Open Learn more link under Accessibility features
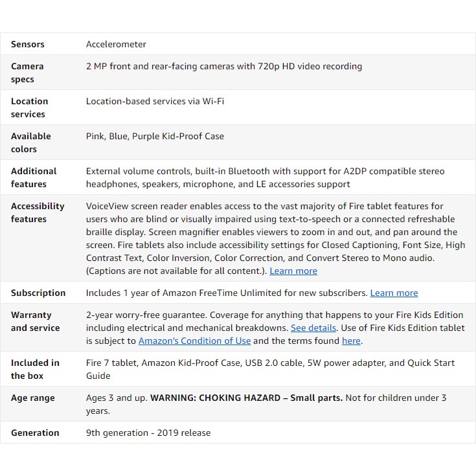The image size is (476, 476). pos(293,271)
